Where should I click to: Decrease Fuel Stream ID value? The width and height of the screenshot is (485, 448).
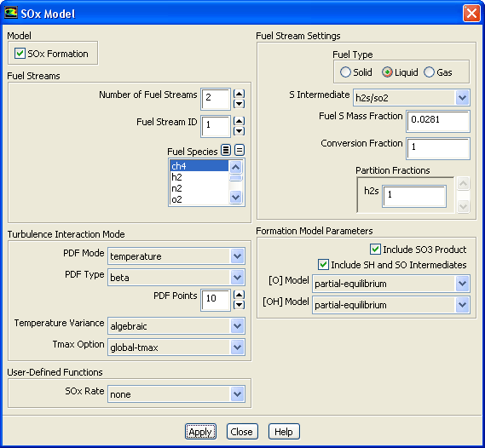pos(239,131)
